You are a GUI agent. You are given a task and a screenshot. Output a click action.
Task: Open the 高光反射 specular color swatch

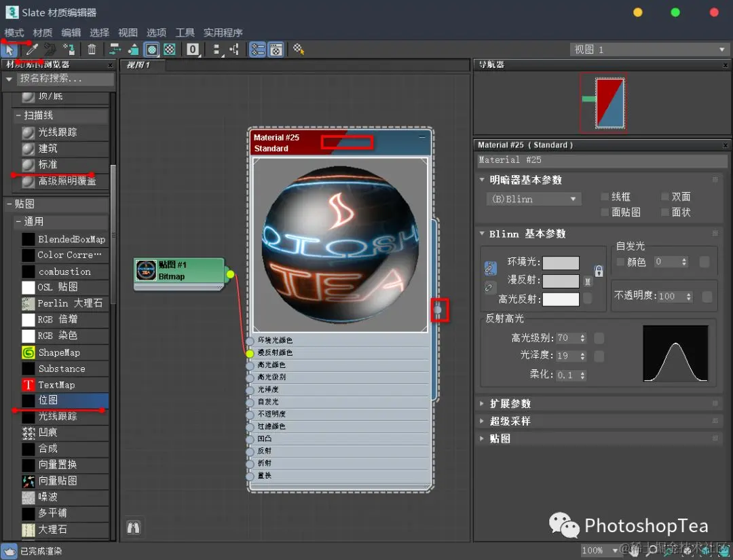click(561, 299)
